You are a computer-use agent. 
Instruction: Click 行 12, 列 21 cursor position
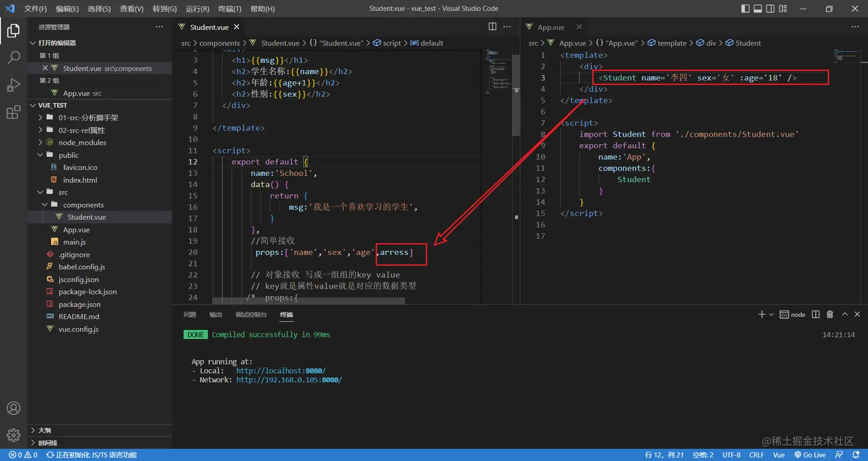[x=664, y=455]
